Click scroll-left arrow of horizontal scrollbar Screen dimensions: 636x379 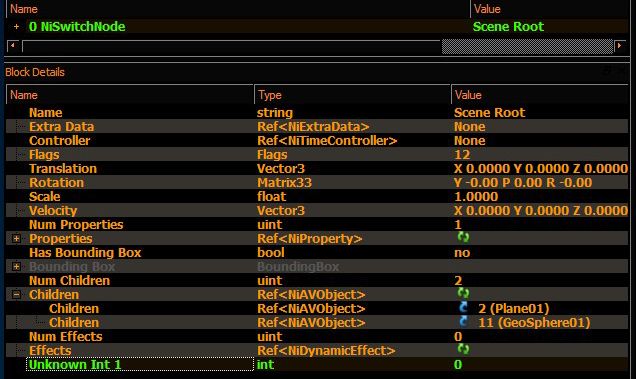coord(13,46)
